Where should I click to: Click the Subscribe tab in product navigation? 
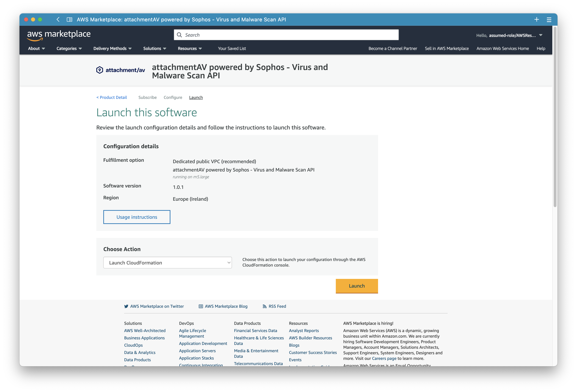pyautogui.click(x=147, y=97)
